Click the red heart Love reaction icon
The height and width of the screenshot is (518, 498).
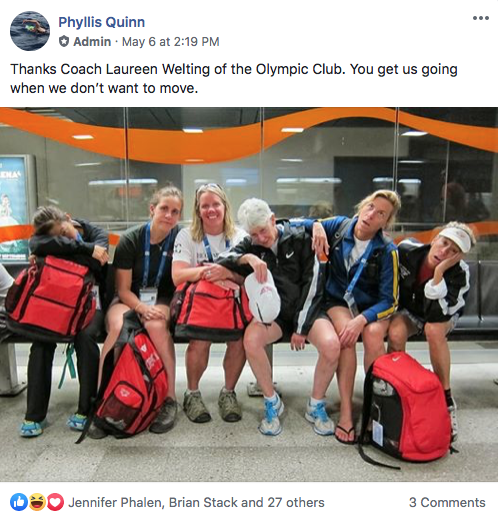click(x=55, y=502)
